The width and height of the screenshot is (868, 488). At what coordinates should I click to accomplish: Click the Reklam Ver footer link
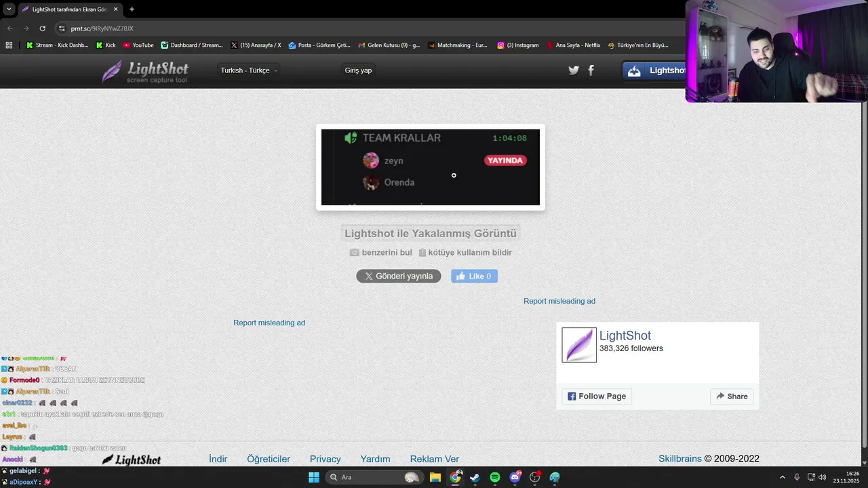tap(435, 459)
